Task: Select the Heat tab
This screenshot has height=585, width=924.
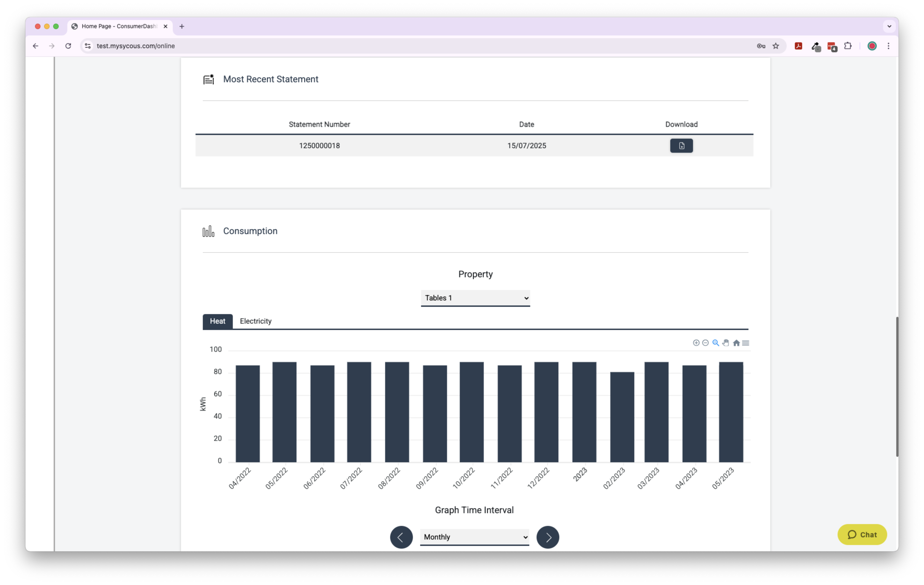Action: (218, 321)
